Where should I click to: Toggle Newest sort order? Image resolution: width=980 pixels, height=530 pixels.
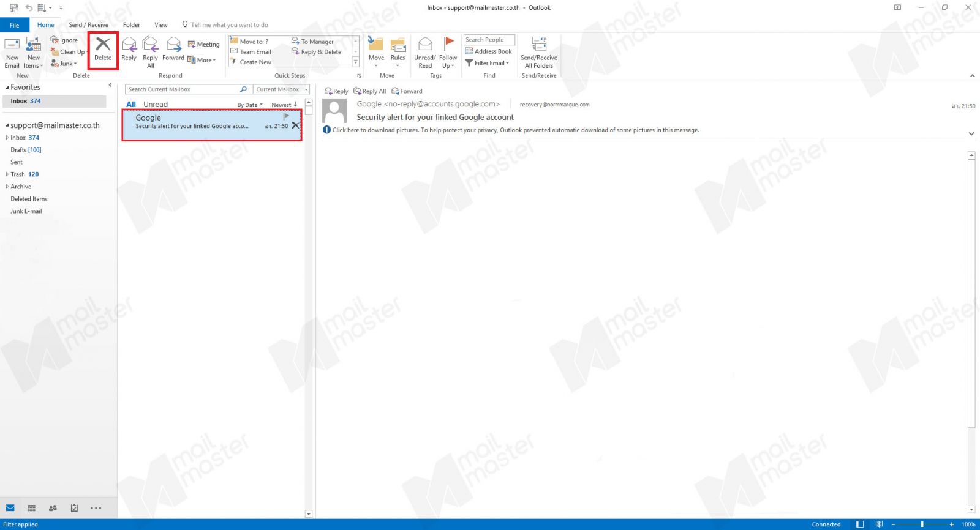(284, 105)
